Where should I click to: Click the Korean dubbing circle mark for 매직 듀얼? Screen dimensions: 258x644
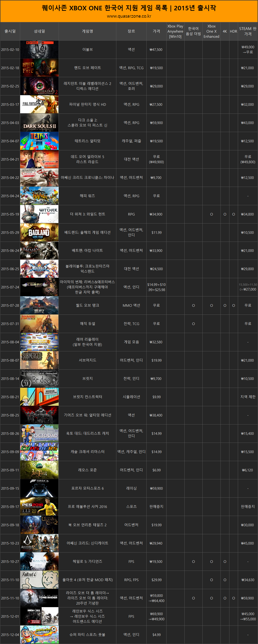193,324
